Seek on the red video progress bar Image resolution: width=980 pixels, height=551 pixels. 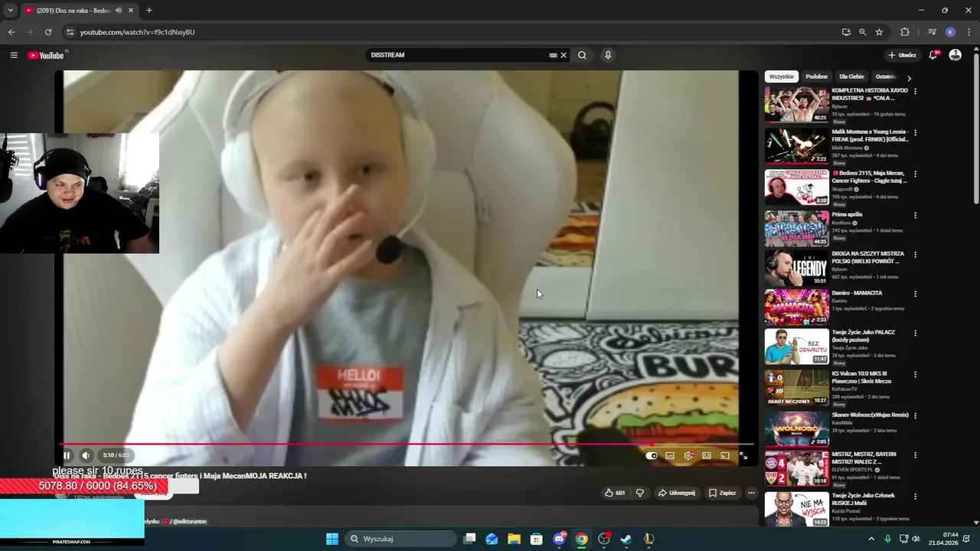click(x=407, y=444)
